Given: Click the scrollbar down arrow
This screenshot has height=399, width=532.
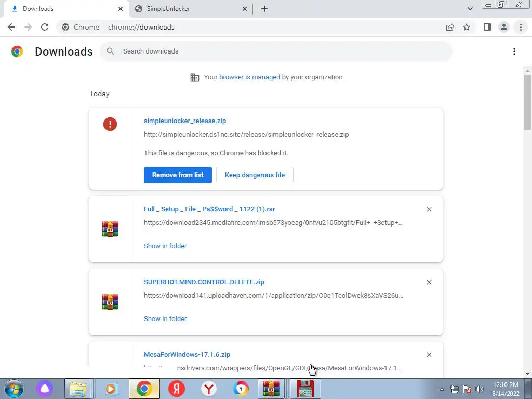Looking at the screenshot, I should [527, 374].
